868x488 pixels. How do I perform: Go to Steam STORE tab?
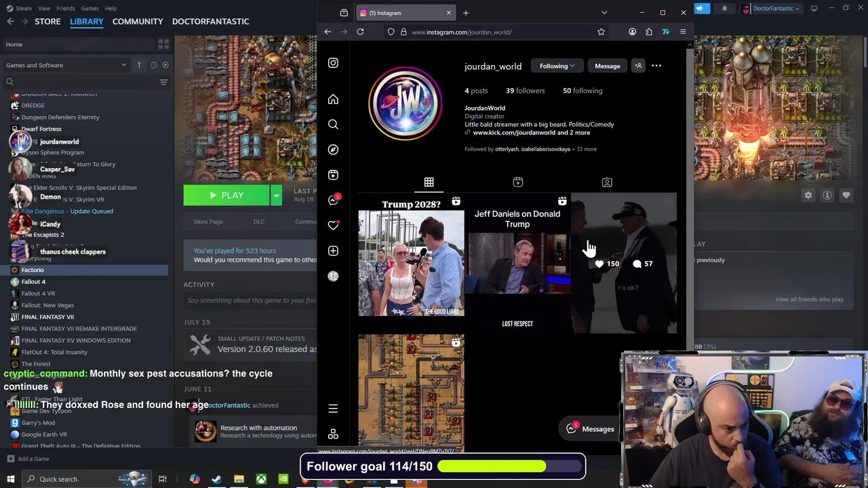tap(47, 22)
